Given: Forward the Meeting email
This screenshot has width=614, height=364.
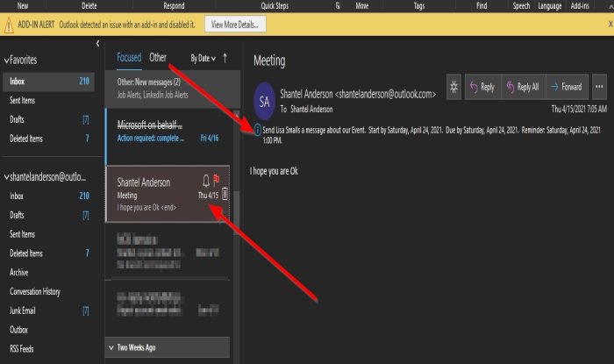Looking at the screenshot, I should [567, 87].
